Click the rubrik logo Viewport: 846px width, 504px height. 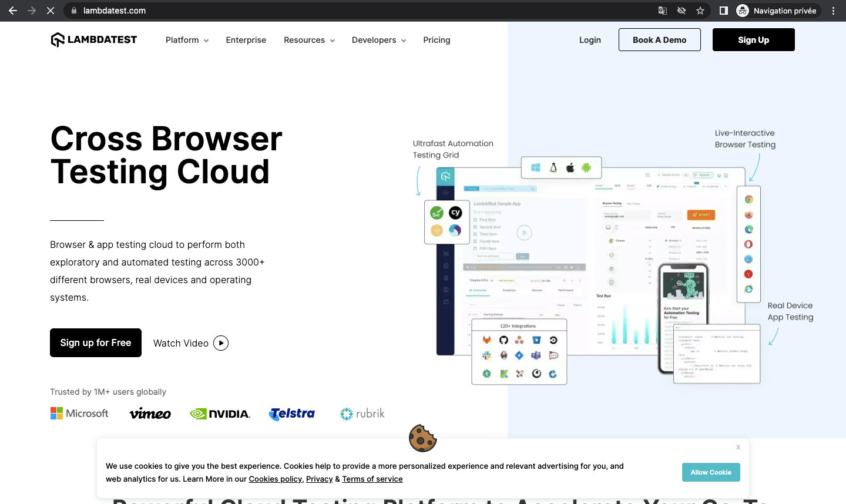[x=362, y=414]
